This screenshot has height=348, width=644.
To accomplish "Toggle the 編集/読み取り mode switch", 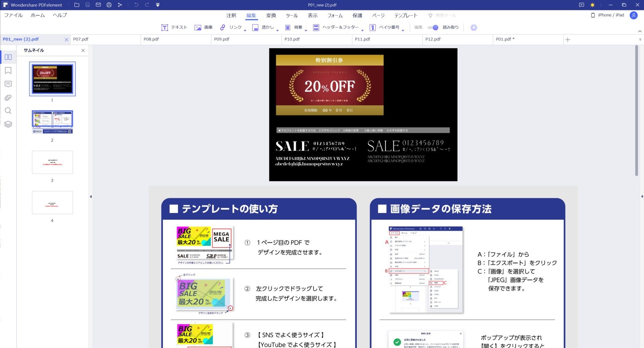I will [x=433, y=27].
